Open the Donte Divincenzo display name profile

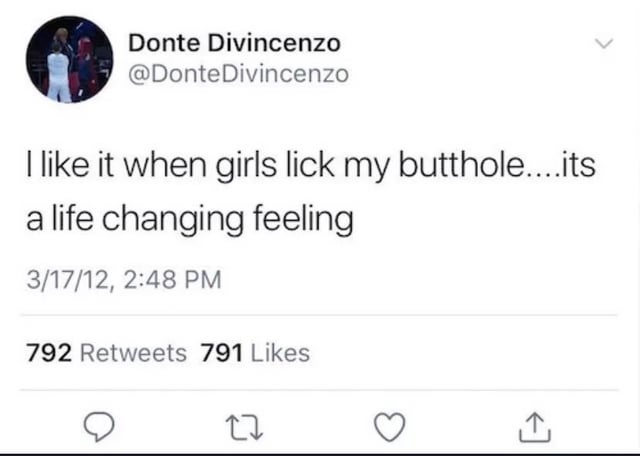(235, 44)
